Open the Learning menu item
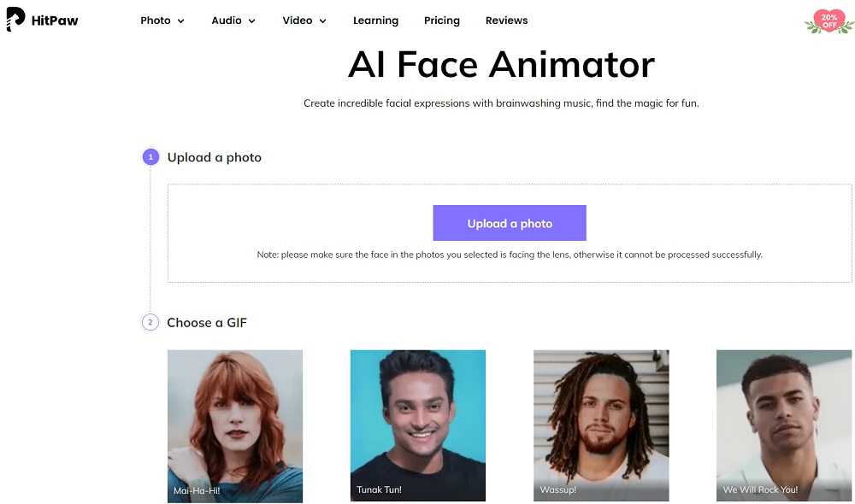The height and width of the screenshot is (504, 855). [375, 21]
